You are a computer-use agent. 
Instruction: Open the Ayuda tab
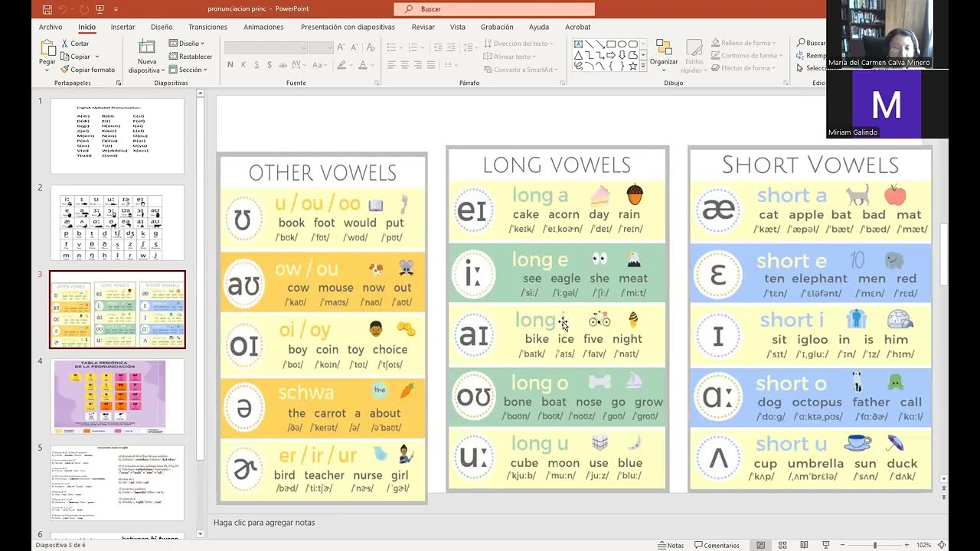point(539,27)
